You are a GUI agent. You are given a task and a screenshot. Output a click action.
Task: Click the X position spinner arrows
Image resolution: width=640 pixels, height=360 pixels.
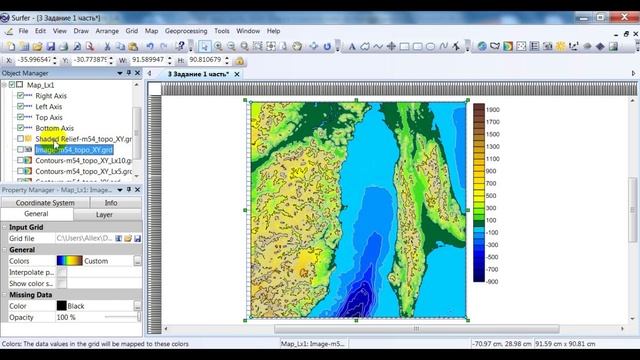pos(55,60)
